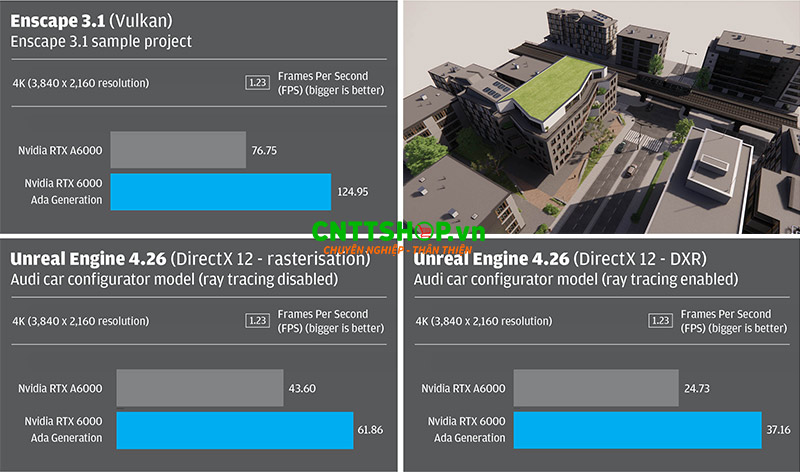The height and width of the screenshot is (472, 800).
Task: Click 4K resolution label in rasterisation chart
Action: (x=81, y=321)
